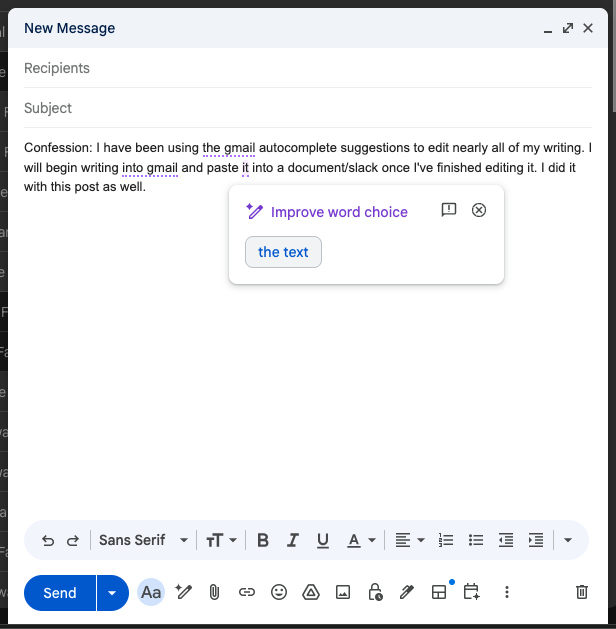
Task: Undo the last edit
Action: [48, 540]
